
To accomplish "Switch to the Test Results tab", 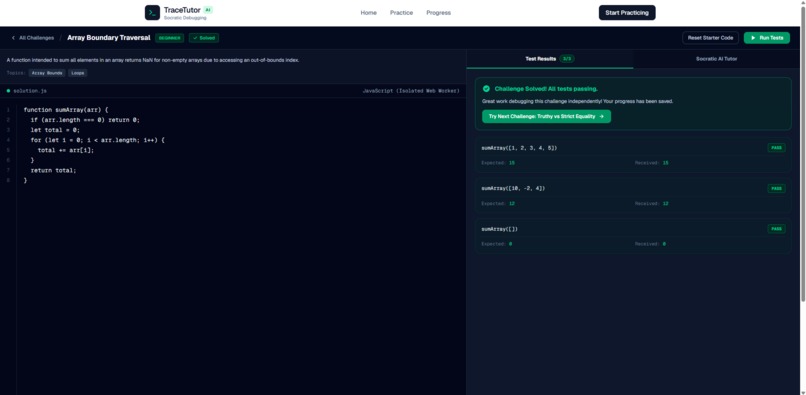I will click(550, 59).
